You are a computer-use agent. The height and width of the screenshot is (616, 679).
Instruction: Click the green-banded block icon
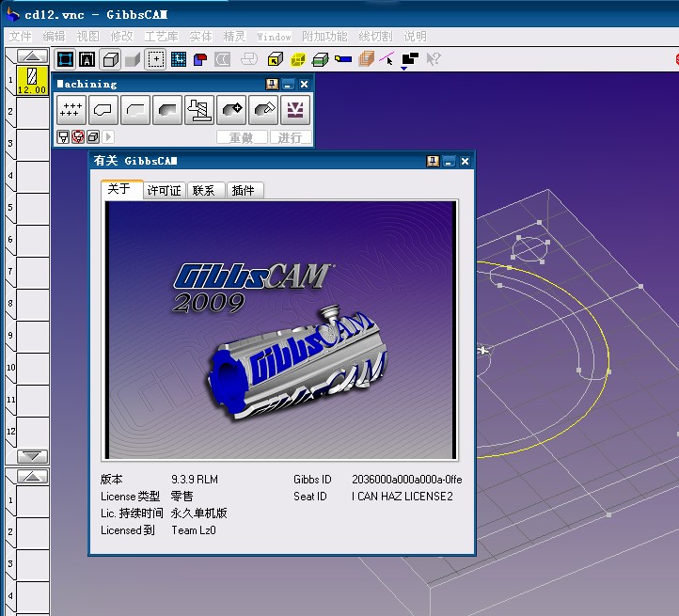[321, 59]
